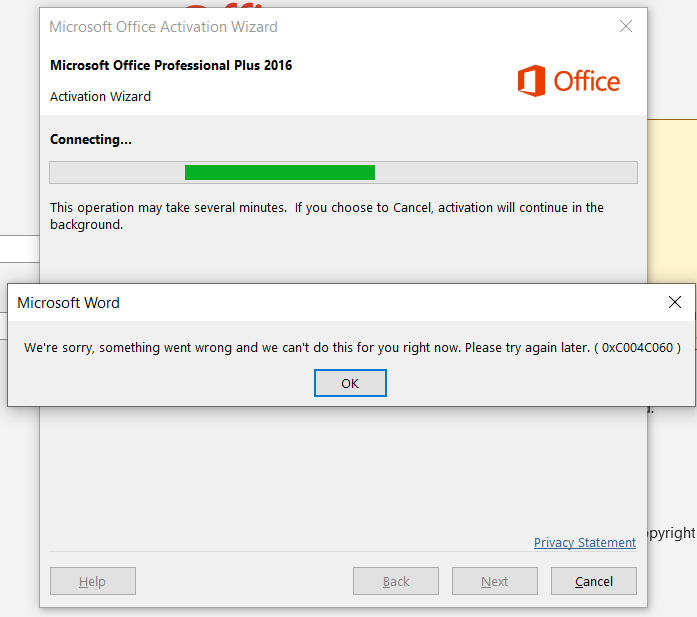Select the Cancel button in the wizard
This screenshot has width=697, height=617.
point(594,581)
